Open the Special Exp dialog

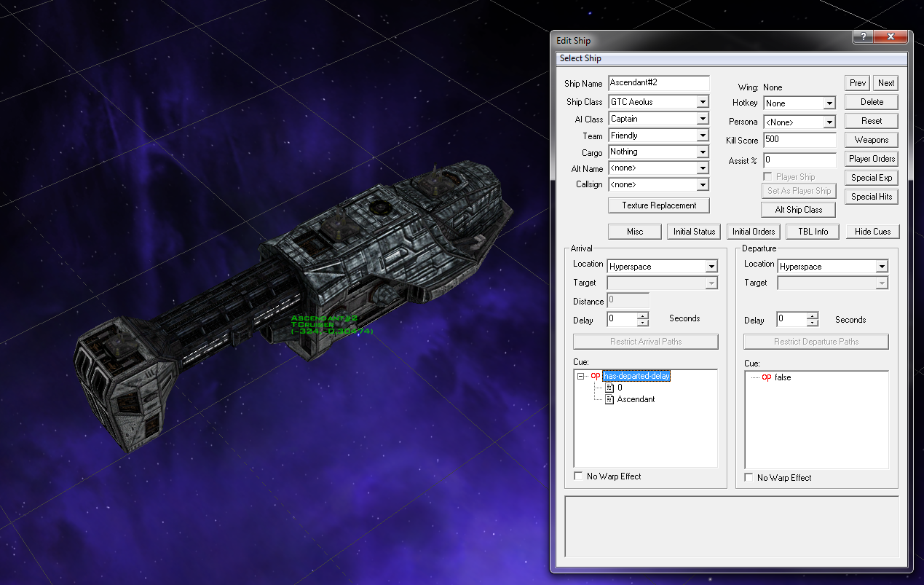coord(872,178)
